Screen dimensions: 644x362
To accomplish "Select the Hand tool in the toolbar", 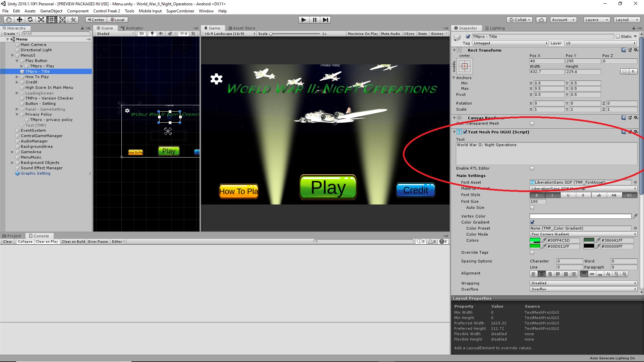I will pos(8,19).
